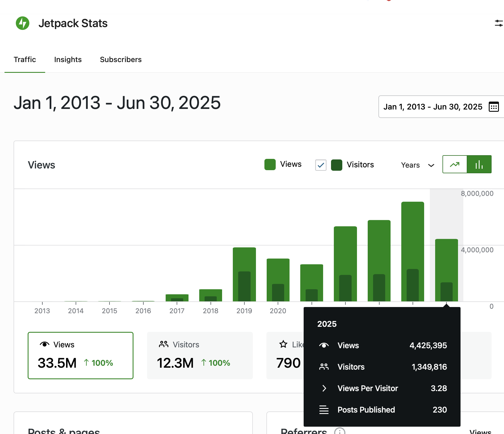Viewport: 504px width, 434px height.
Task: Click the eye icon in the 2025 tooltip
Action: [324, 345]
